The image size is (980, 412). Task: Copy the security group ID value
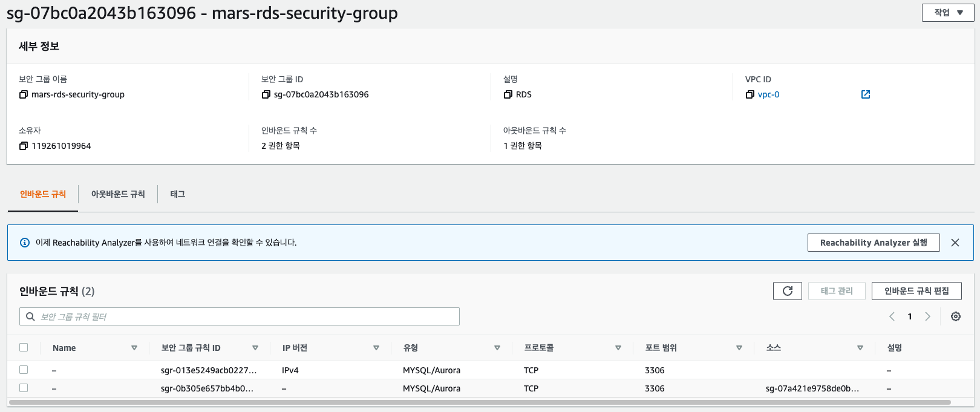pyautogui.click(x=266, y=94)
